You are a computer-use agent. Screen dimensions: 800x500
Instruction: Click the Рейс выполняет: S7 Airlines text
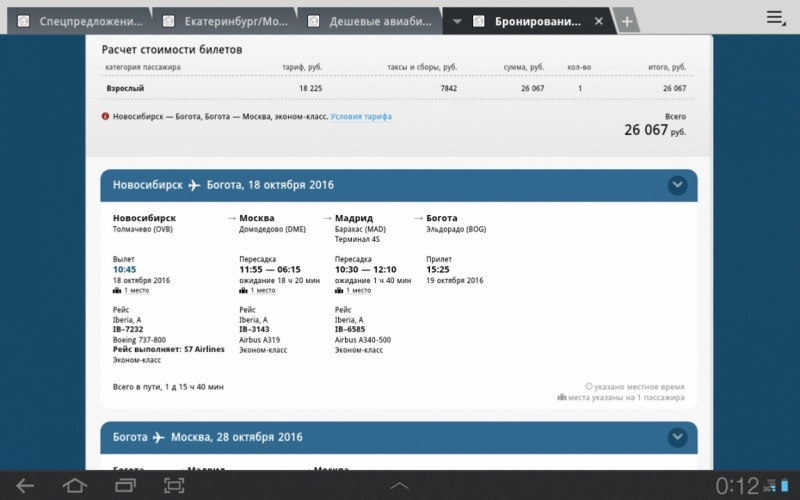(168, 349)
